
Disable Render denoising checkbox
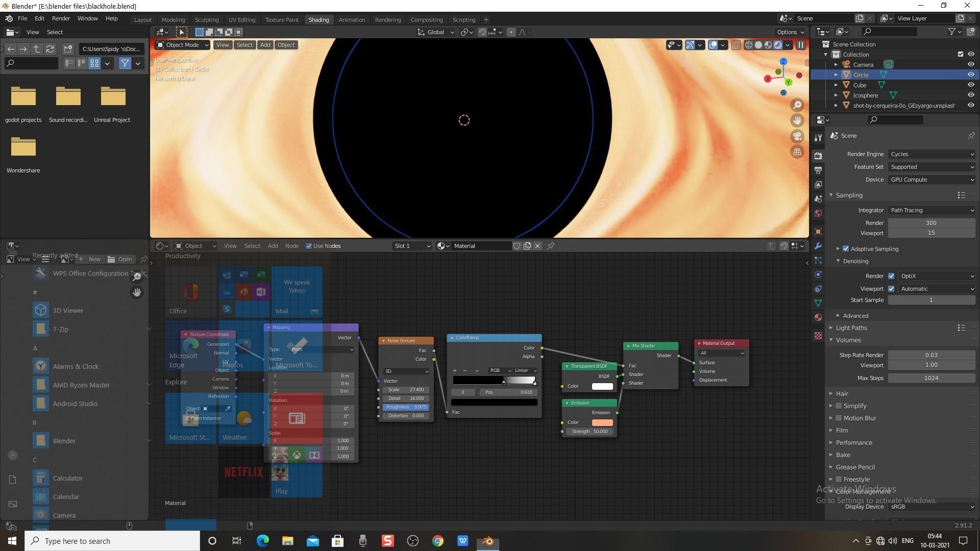coord(891,276)
